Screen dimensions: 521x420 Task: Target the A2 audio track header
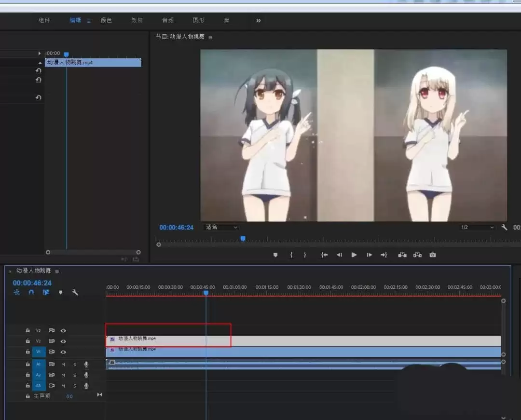[39, 375]
